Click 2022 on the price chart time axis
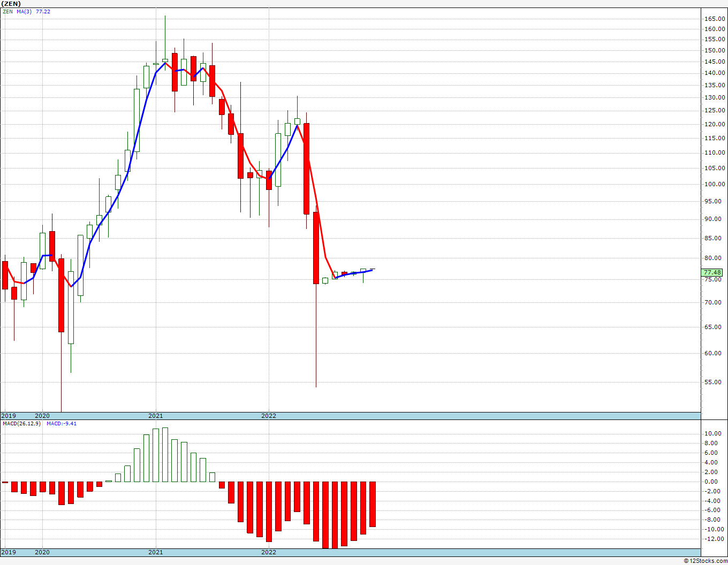 pos(269,416)
